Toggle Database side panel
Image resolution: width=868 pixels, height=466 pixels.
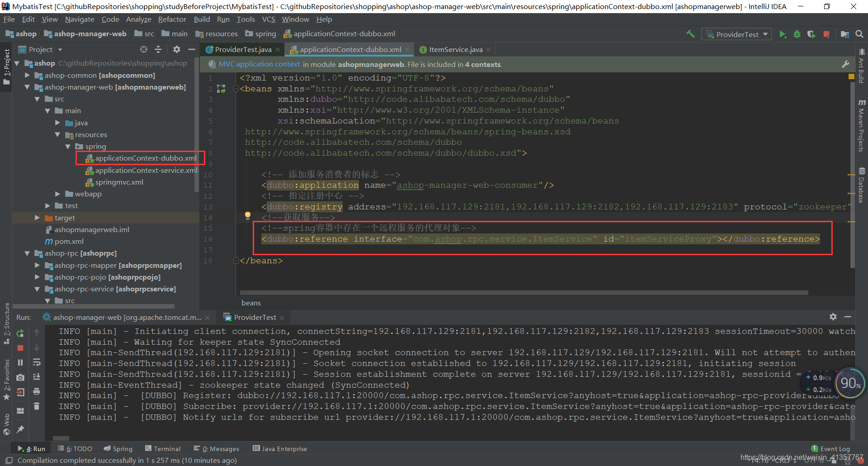coord(862,185)
